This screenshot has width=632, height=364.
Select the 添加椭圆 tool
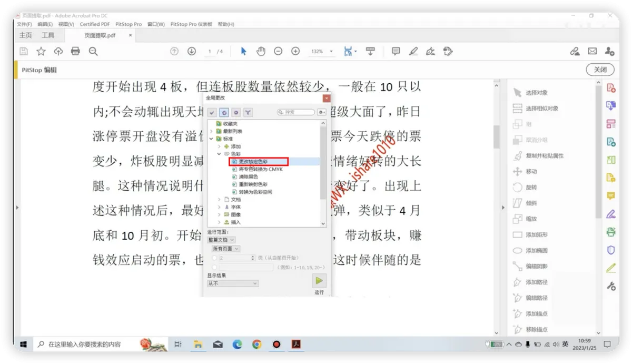point(530,250)
